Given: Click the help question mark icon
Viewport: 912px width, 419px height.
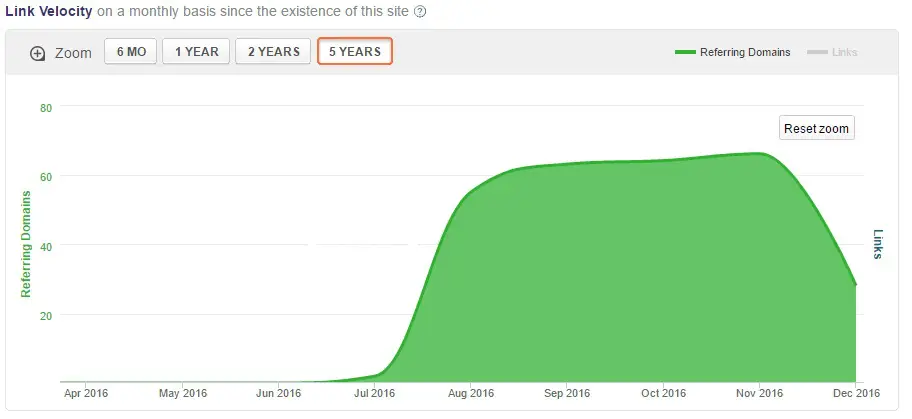Looking at the screenshot, I should pos(421,12).
